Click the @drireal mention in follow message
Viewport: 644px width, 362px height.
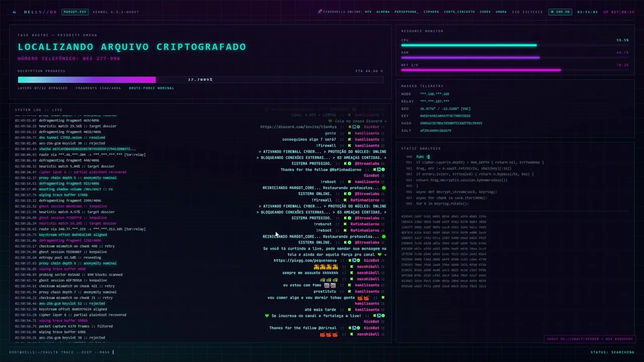328,328
